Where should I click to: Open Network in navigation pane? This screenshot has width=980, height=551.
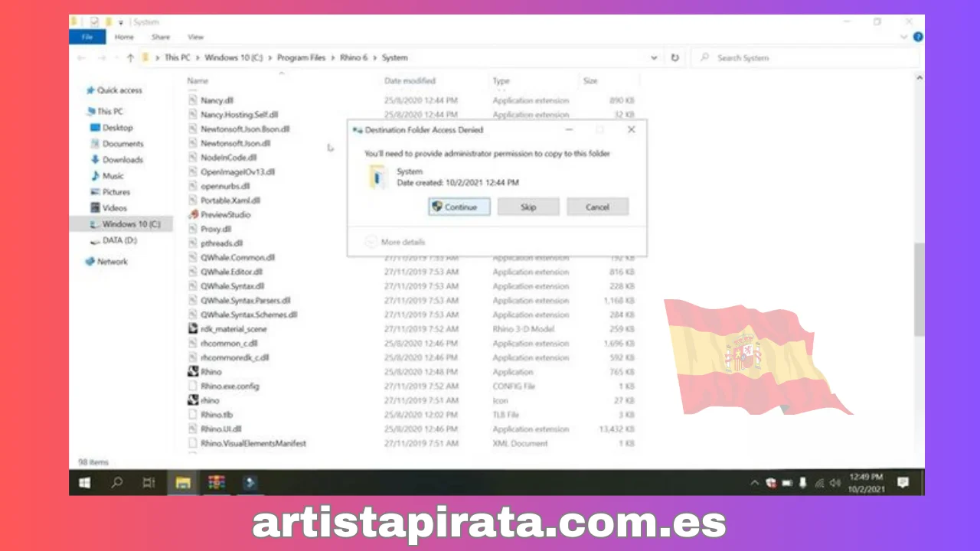click(106, 262)
